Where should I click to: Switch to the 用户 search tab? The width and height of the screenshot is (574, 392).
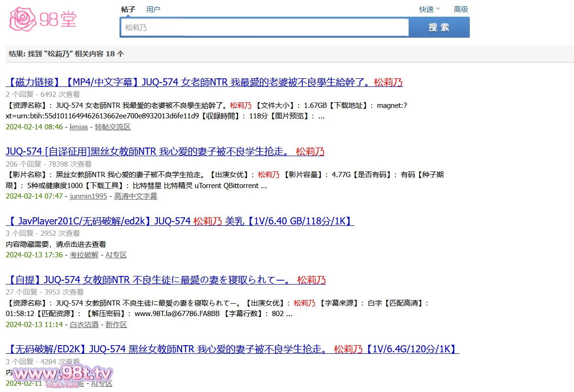[x=153, y=10]
